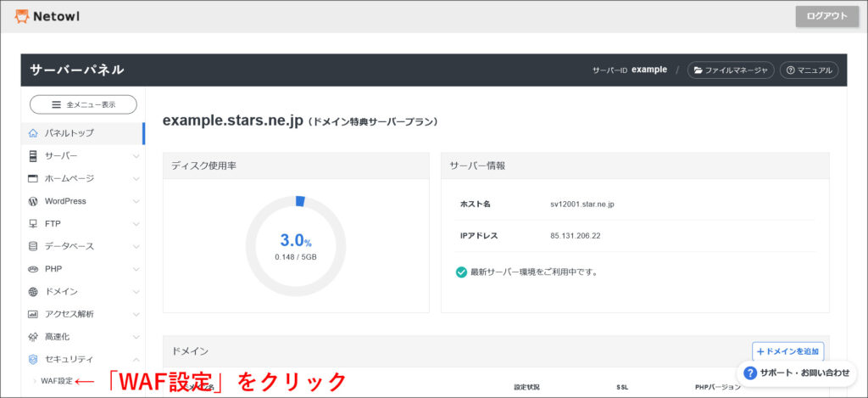This screenshot has width=868, height=398.
Task: Expand the アクセス解析 menu chevron
Action: pyautogui.click(x=136, y=314)
